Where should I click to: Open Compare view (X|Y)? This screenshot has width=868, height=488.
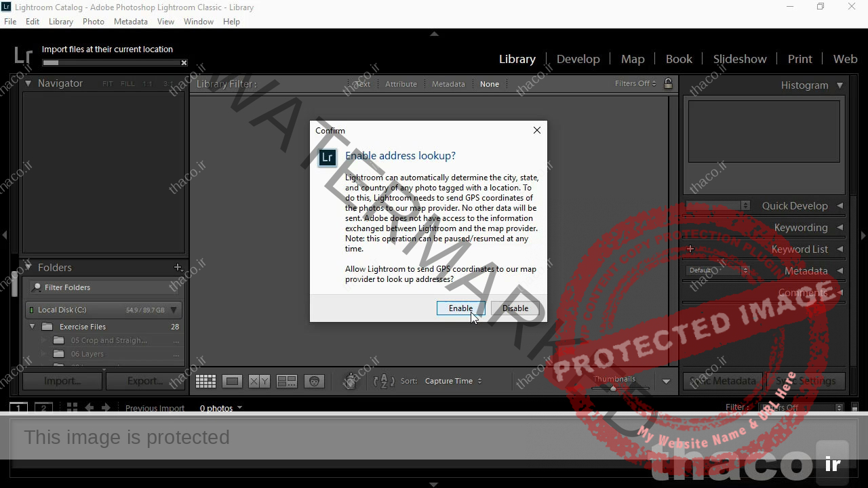pos(259,382)
